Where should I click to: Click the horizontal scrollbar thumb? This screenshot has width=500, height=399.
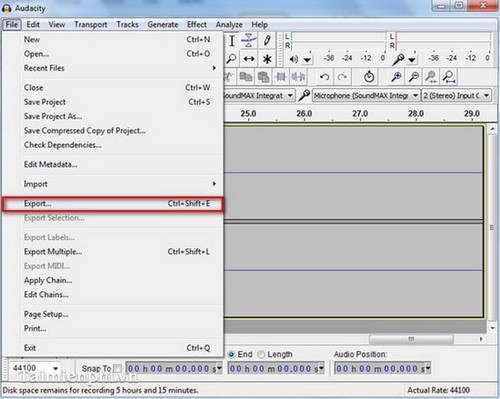pos(411,339)
